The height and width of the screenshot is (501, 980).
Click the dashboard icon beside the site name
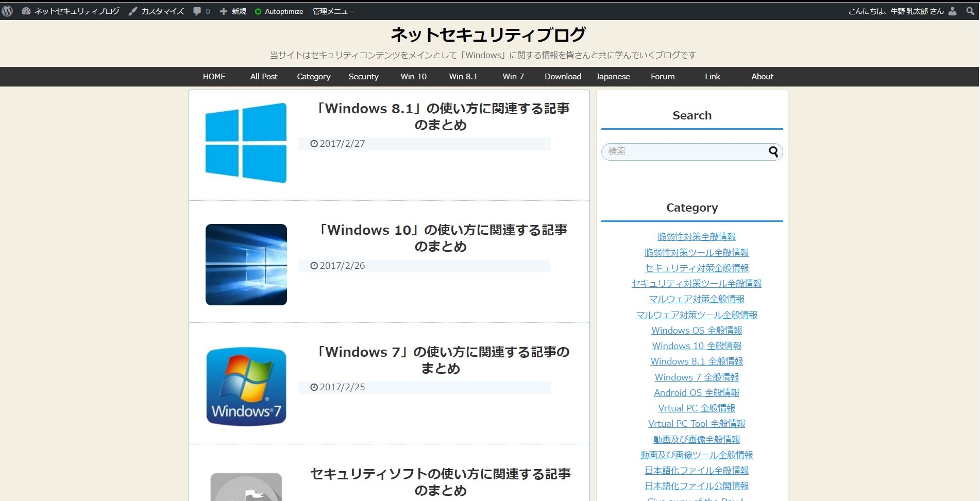pyautogui.click(x=26, y=11)
